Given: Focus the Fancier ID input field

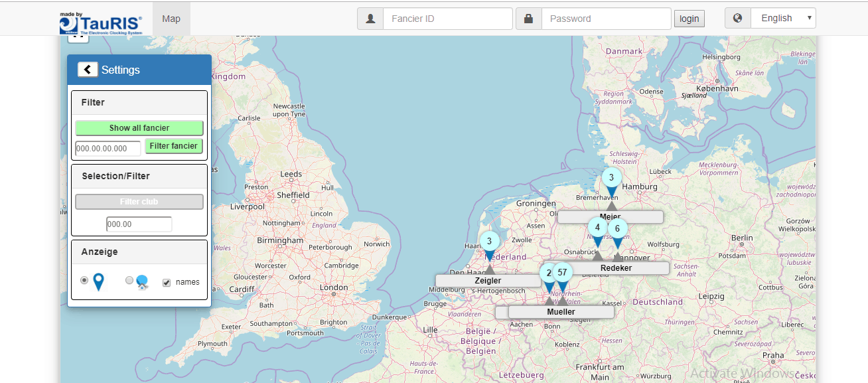Looking at the screenshot, I should click(447, 19).
